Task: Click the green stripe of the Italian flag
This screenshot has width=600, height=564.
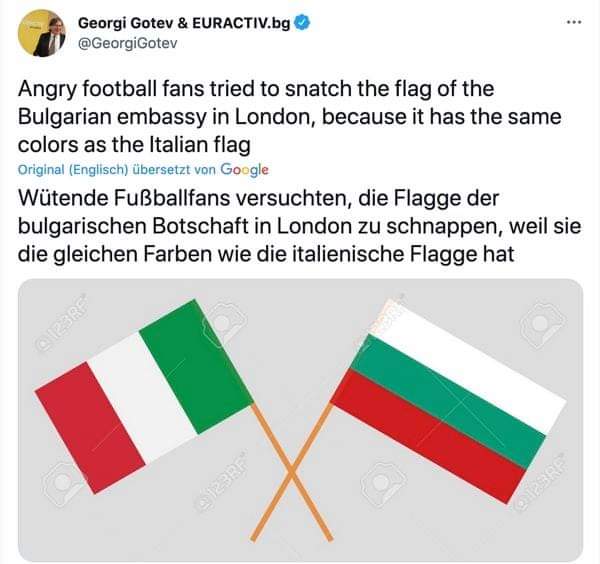Action: [197, 367]
